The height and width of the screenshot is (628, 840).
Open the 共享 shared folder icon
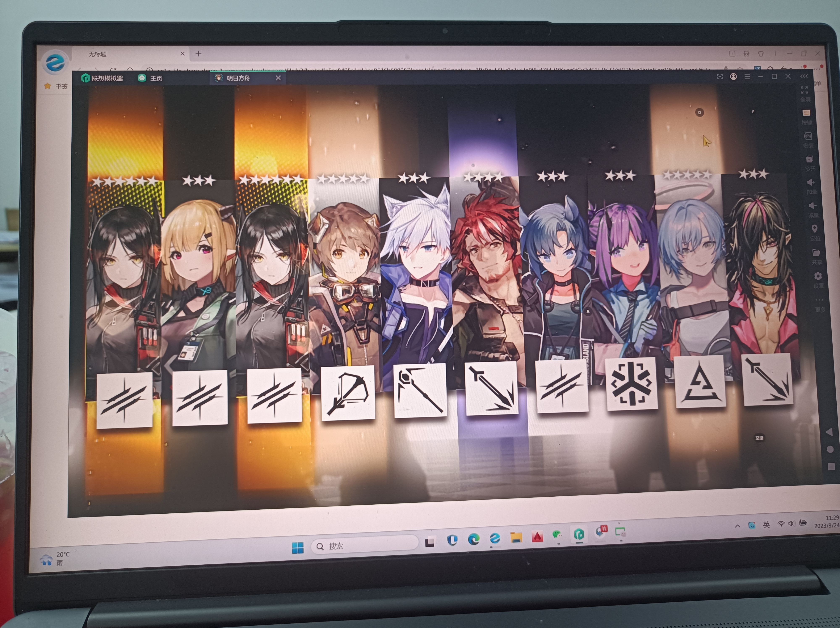(816, 252)
